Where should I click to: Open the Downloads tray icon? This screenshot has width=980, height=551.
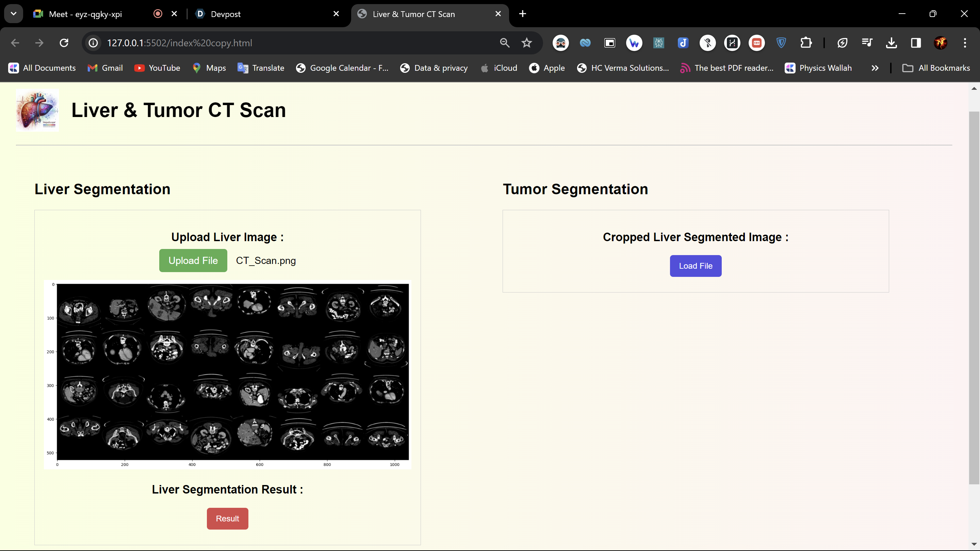(892, 43)
